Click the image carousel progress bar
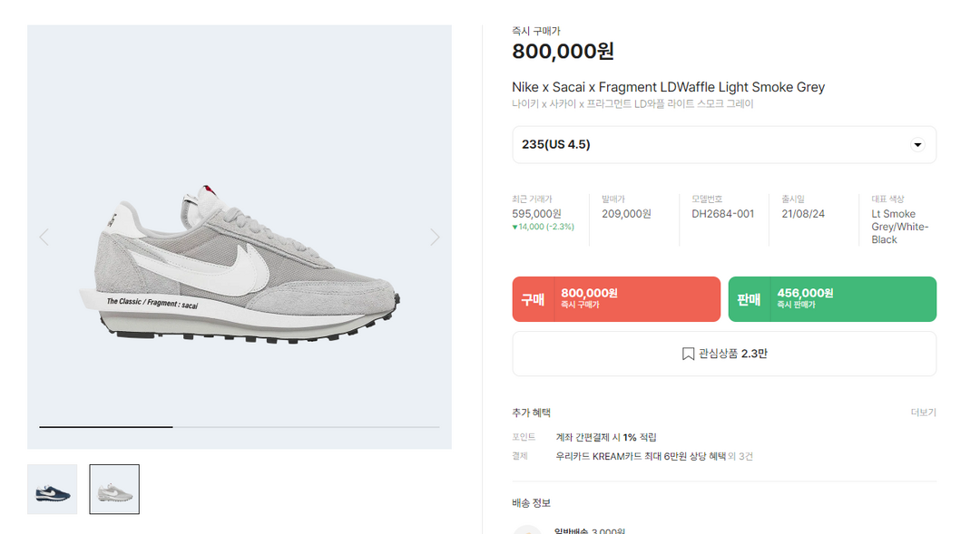 click(x=240, y=426)
